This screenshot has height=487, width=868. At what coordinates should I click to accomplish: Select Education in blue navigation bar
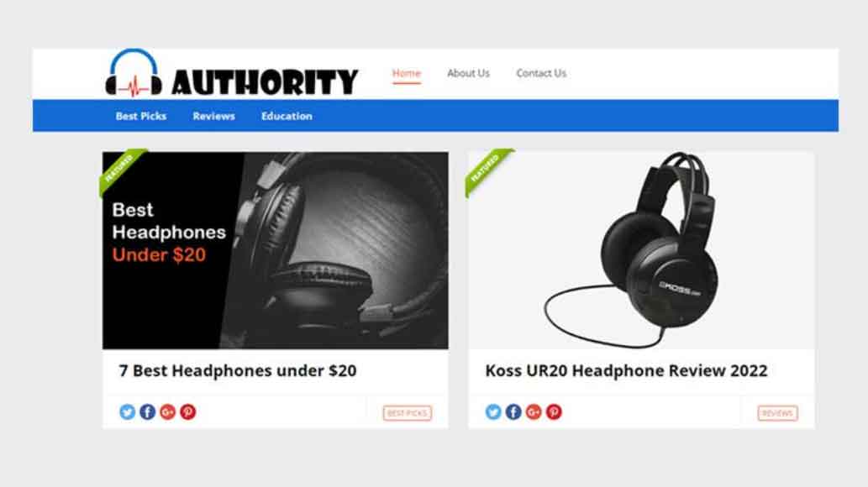(287, 116)
